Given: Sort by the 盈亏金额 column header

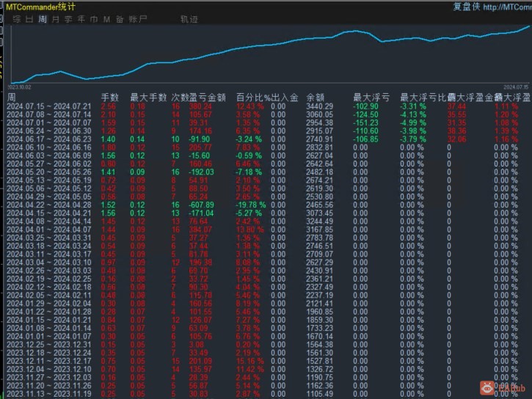Looking at the screenshot, I should pyautogui.click(x=208, y=98).
